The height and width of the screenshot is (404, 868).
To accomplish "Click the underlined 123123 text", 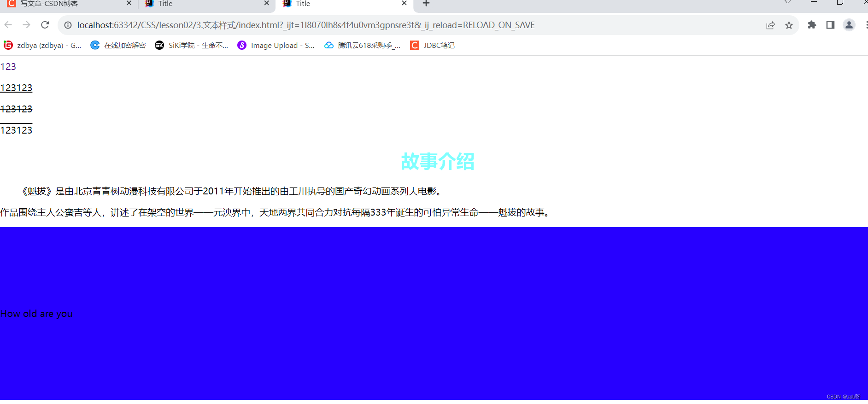I will pyautogui.click(x=16, y=88).
